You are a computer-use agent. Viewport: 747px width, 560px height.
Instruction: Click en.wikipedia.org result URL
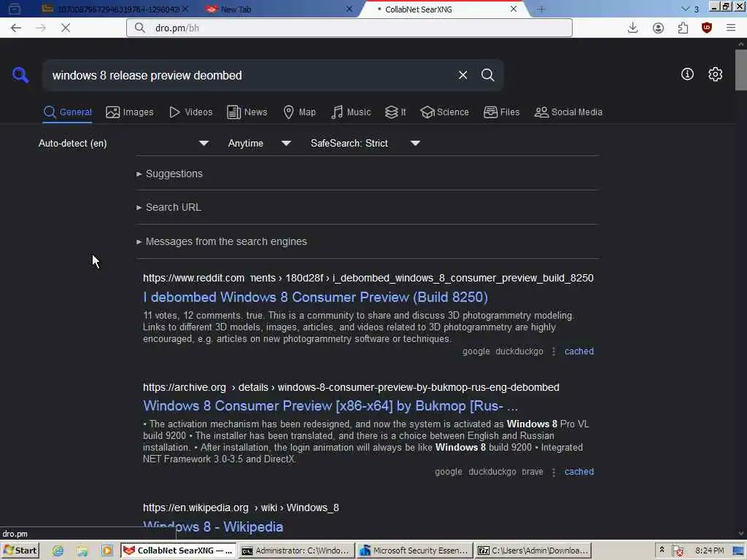pos(241,508)
